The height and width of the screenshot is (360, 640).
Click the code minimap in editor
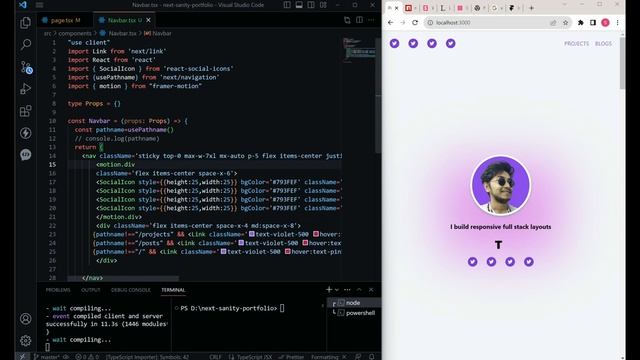(359, 49)
